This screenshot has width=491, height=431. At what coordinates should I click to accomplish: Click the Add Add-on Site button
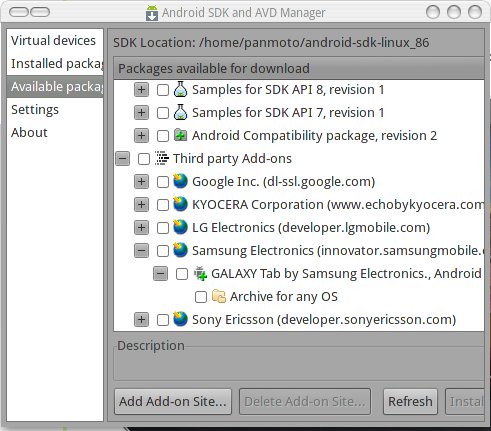173,401
